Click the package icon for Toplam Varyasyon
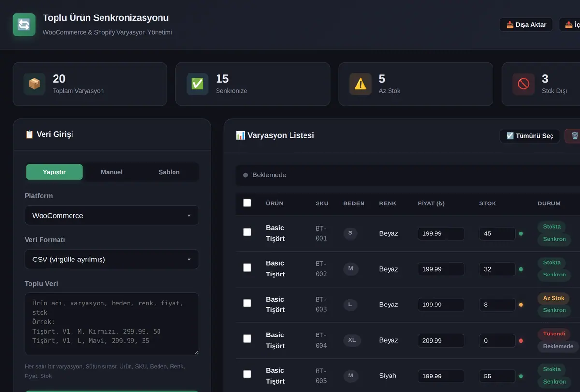Viewport: 580px width, 392px height. [34, 84]
